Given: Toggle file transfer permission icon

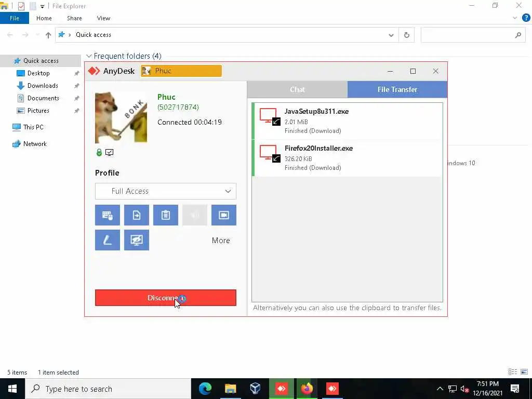Looking at the screenshot, I should point(137,215).
